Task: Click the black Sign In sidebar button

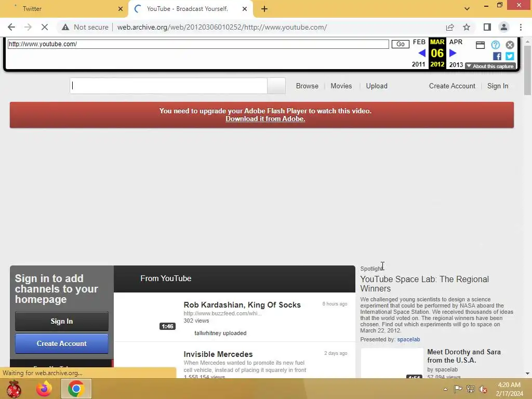Action: pos(62,321)
